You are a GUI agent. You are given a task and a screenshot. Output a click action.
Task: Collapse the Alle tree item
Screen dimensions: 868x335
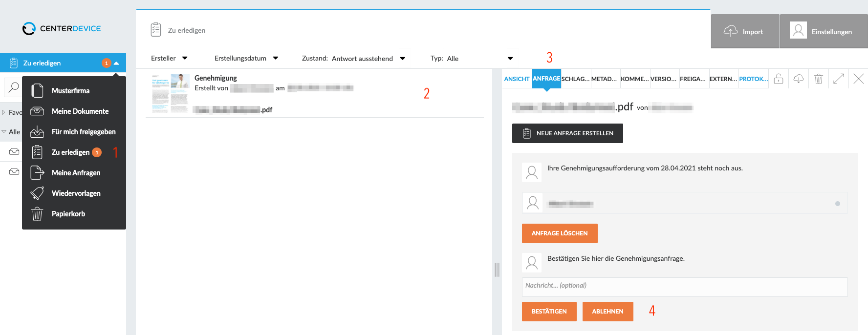point(4,132)
